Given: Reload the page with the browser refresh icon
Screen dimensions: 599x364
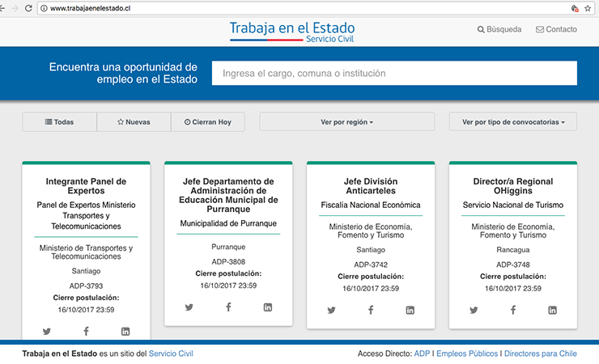Looking at the screenshot, I should point(28,8).
